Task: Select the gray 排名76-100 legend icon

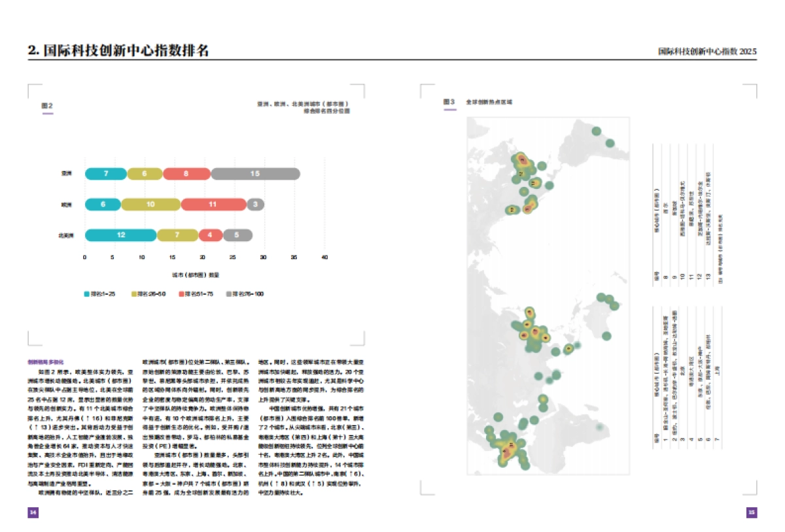Action: click(228, 295)
